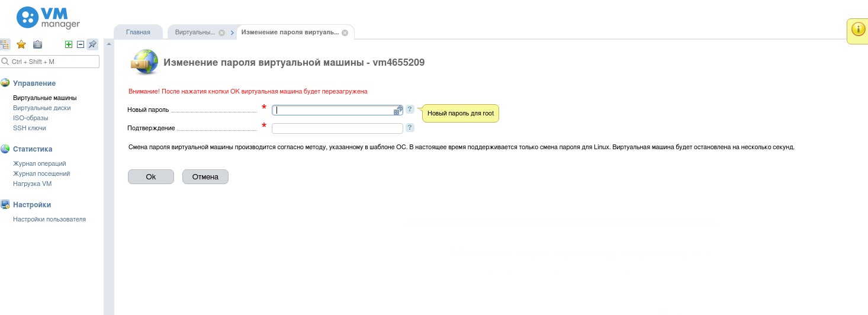
Task: Collapse the Управление section
Action: [34, 83]
